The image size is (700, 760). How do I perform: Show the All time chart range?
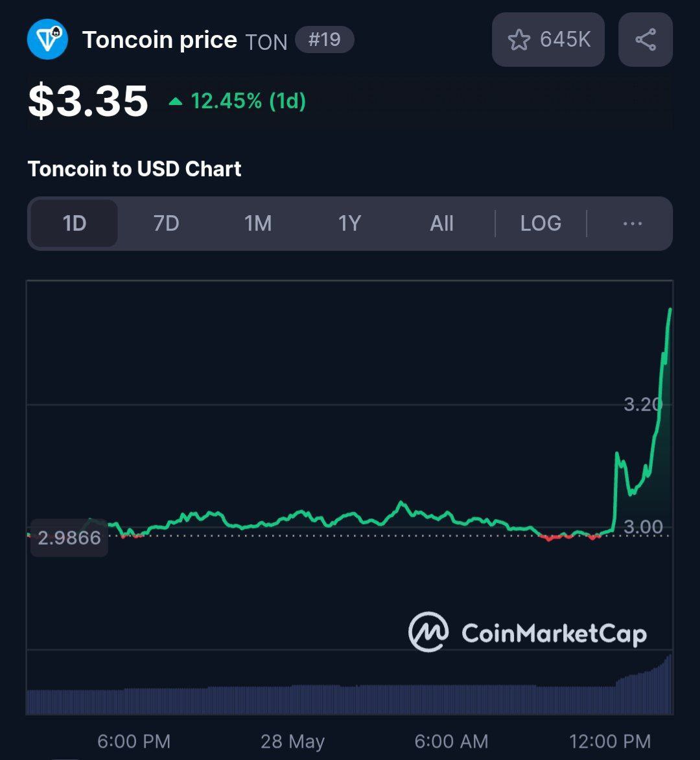441,224
